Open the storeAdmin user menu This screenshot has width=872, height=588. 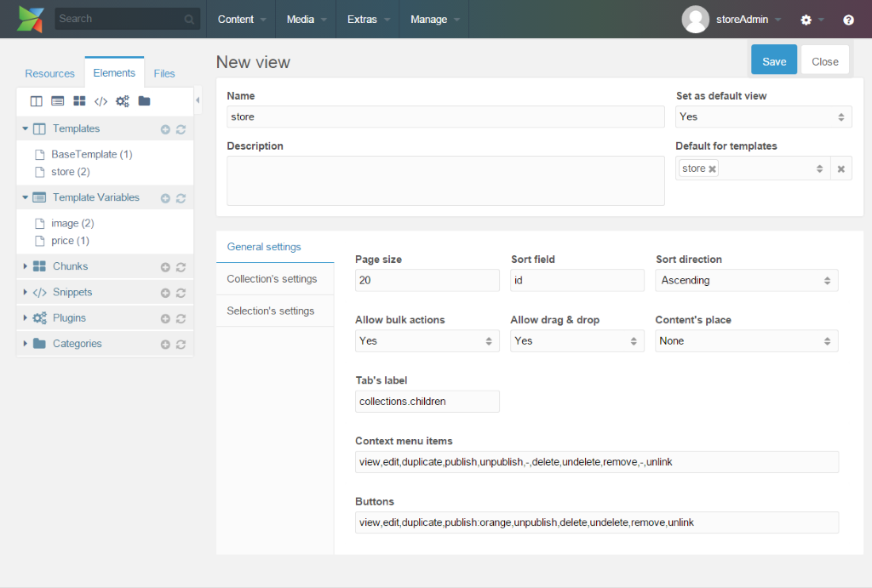[749, 20]
